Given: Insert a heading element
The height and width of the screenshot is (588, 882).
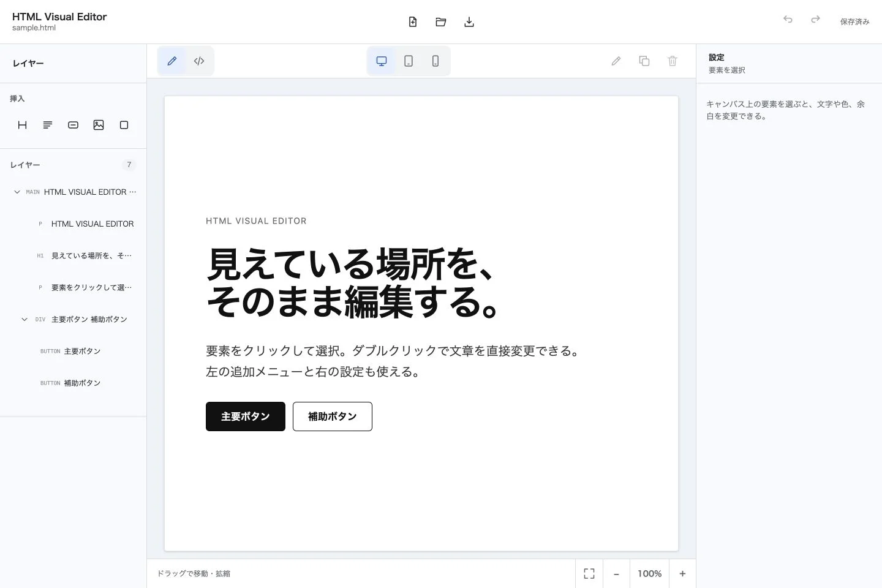Looking at the screenshot, I should [23, 125].
